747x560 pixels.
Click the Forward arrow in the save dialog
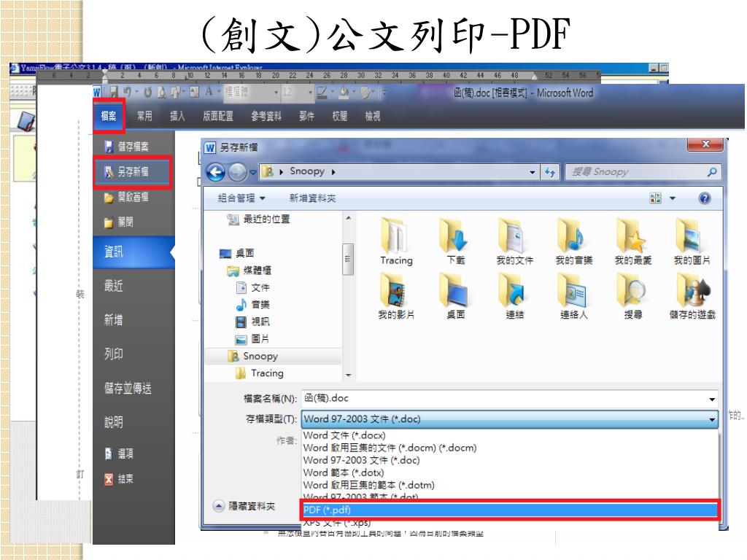click(x=237, y=172)
